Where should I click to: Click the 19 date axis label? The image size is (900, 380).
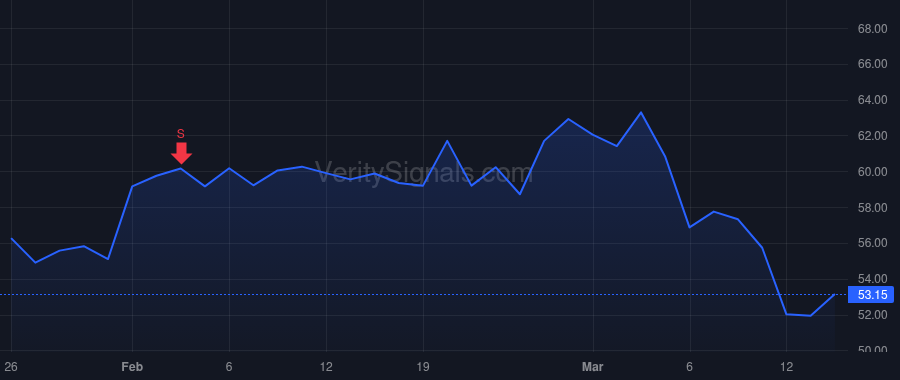click(x=423, y=367)
